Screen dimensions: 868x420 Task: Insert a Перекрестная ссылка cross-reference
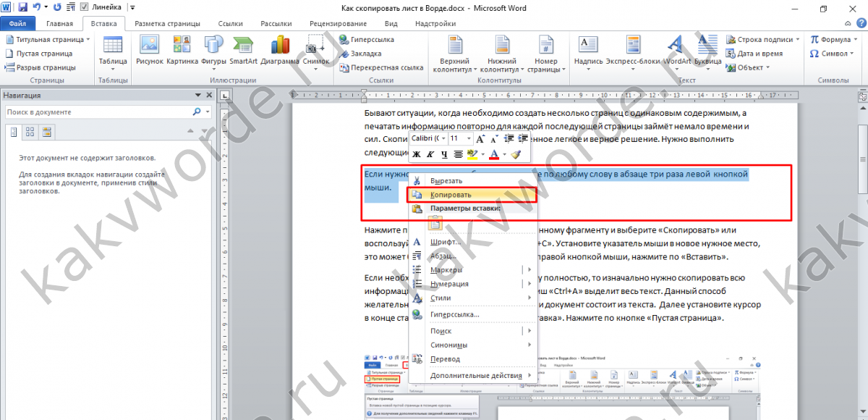[x=381, y=67]
